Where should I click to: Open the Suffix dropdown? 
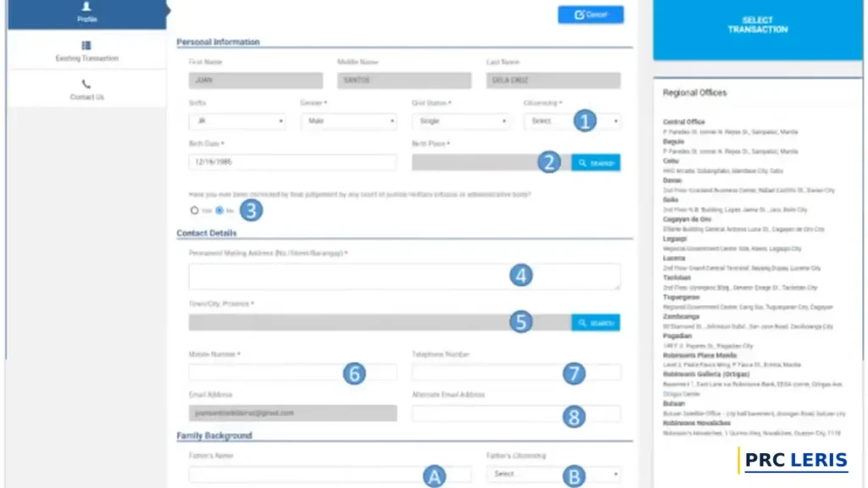[x=237, y=121]
